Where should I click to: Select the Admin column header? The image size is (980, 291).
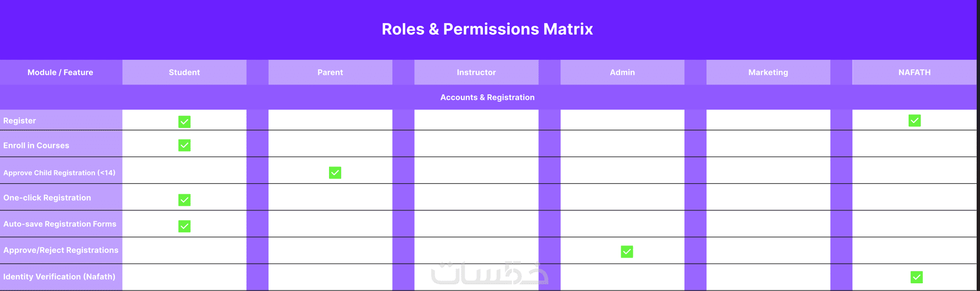622,72
